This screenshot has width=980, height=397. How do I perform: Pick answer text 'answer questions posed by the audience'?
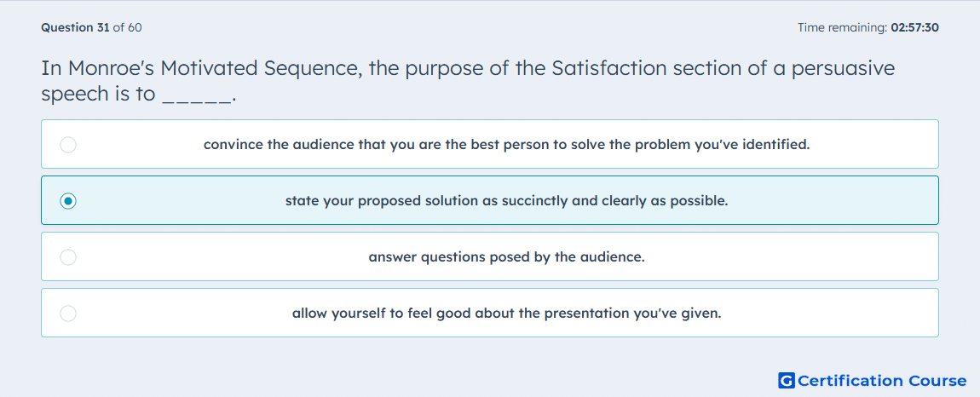[x=506, y=257]
